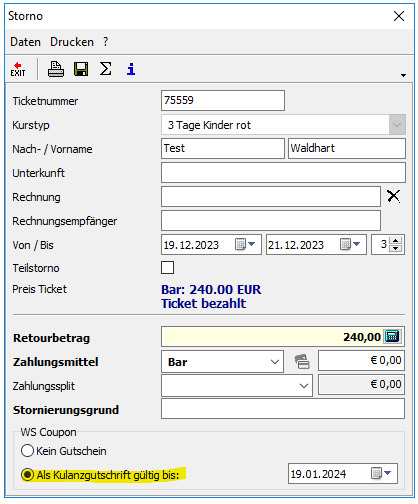Click the Stornierungsgrund text field
The width and height of the screenshot is (418, 504).
[283, 409]
